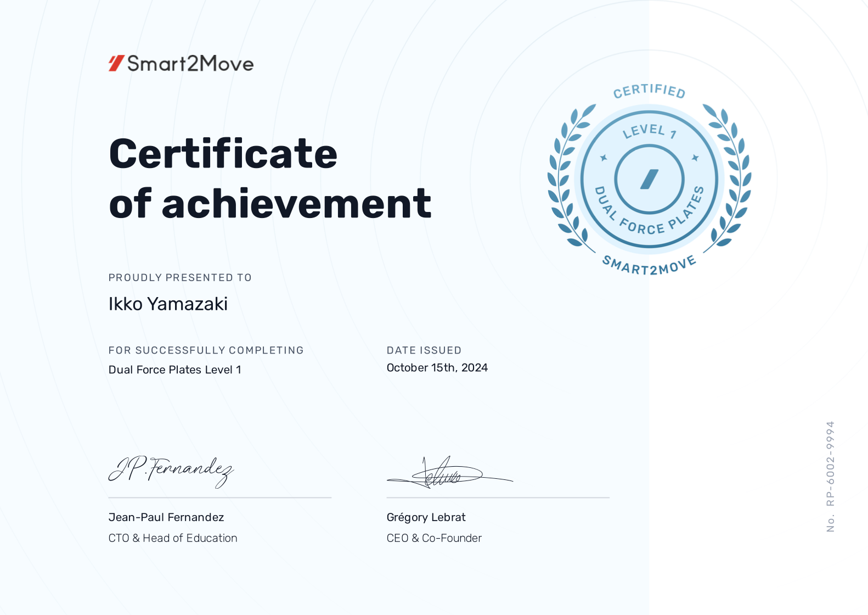Click the 'Dual Force Plates Level 1' course name

pos(174,370)
